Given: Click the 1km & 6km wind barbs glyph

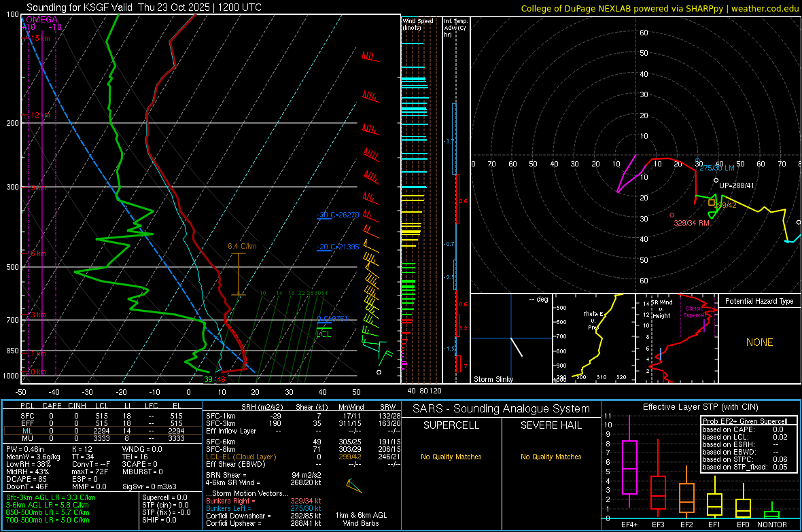Looking at the screenshot, I should (354, 485).
